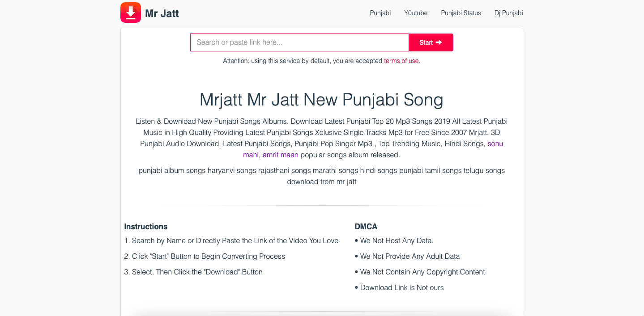Viewport: 644px width, 316px height.
Task: Open the terms of use page
Action: tap(401, 61)
